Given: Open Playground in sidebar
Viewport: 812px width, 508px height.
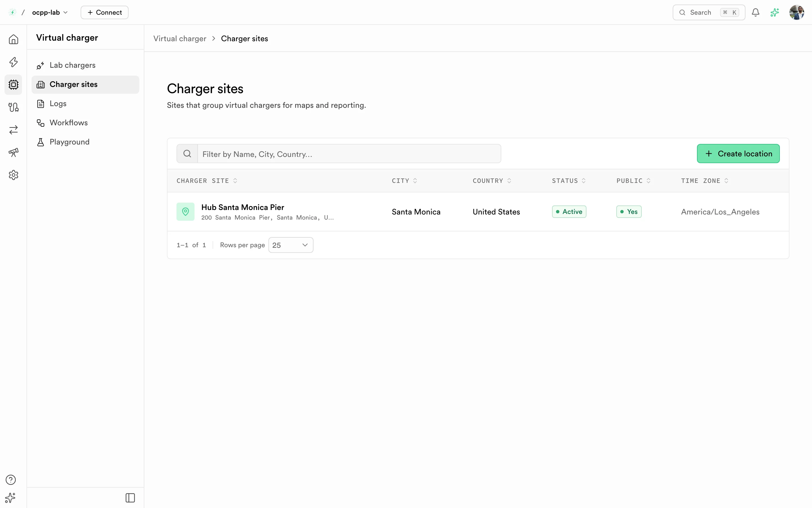Looking at the screenshot, I should pyautogui.click(x=85, y=142).
